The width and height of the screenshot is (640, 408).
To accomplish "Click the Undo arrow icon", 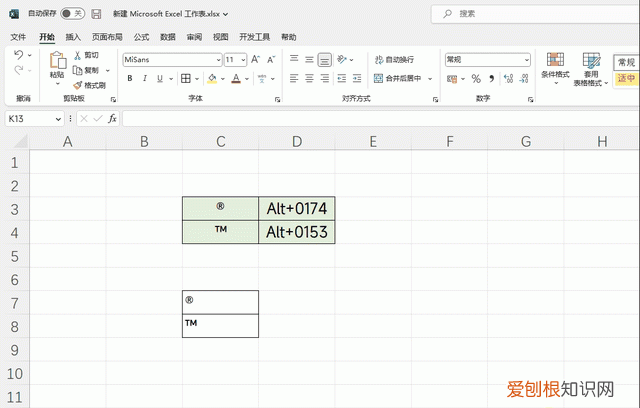I will pos(19,57).
